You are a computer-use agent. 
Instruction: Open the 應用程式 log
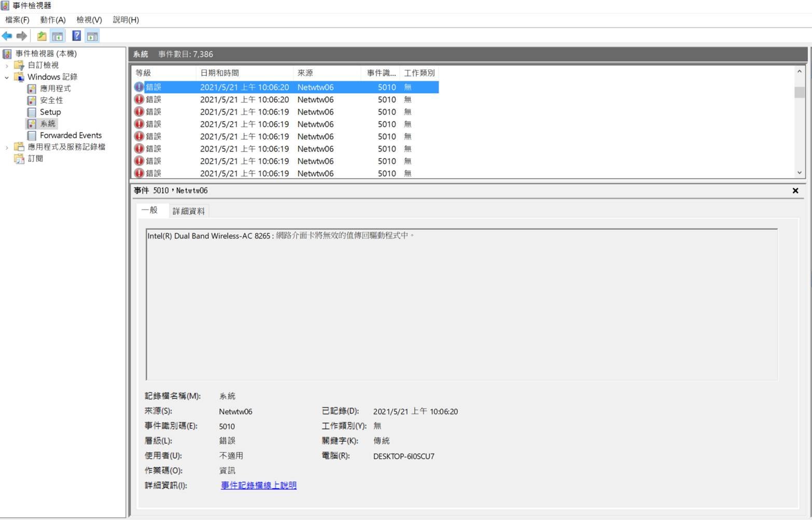(x=55, y=89)
